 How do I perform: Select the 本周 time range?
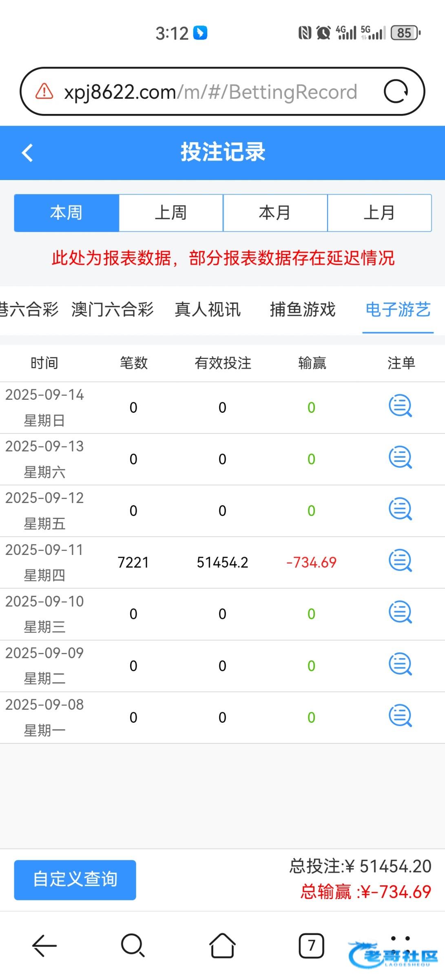click(x=66, y=213)
